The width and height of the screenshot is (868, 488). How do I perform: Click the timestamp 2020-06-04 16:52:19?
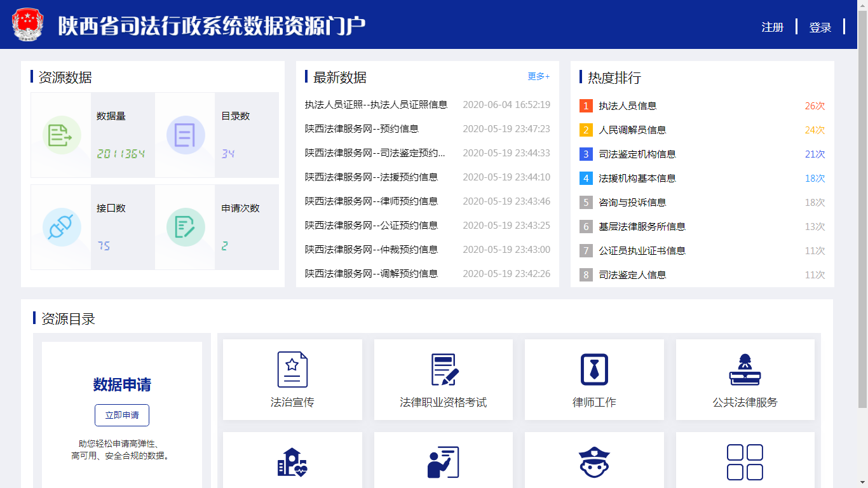tap(506, 105)
